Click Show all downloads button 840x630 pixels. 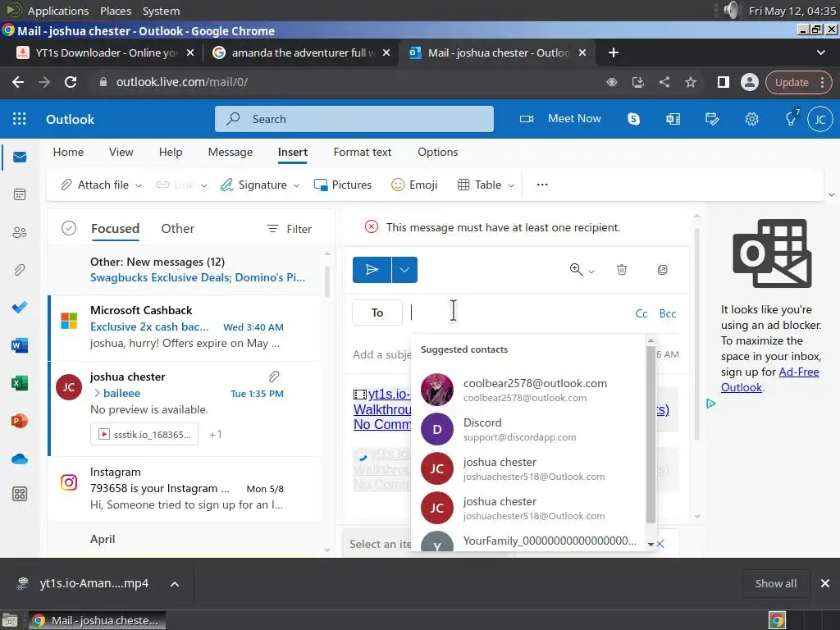(776, 584)
